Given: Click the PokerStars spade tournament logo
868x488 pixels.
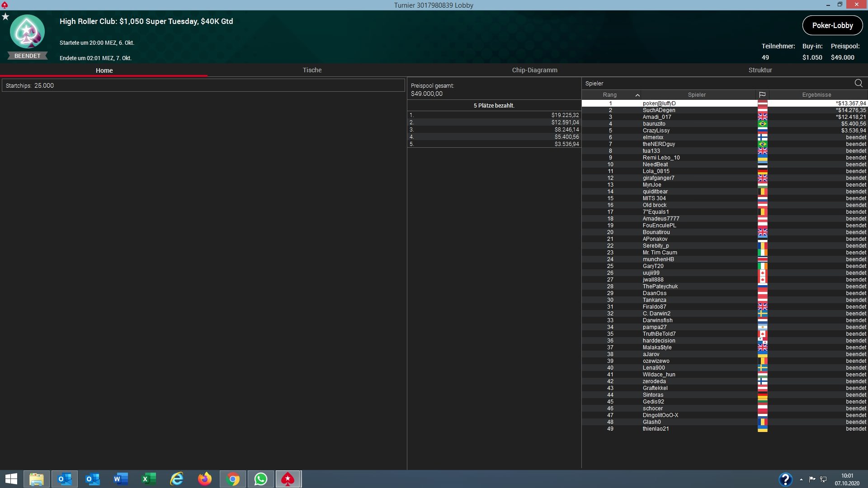Looking at the screenshot, I should coord(27,32).
